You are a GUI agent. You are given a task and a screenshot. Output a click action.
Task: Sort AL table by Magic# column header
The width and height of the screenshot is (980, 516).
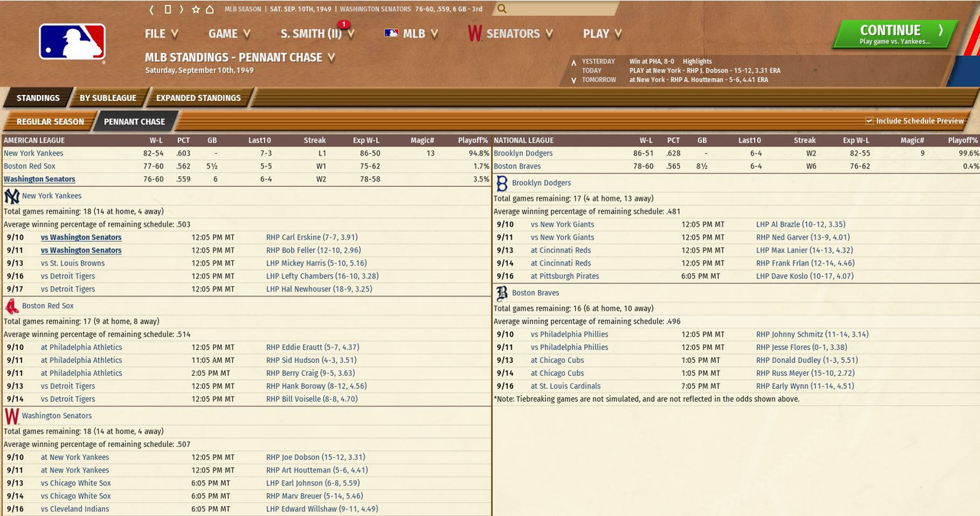coord(422,140)
